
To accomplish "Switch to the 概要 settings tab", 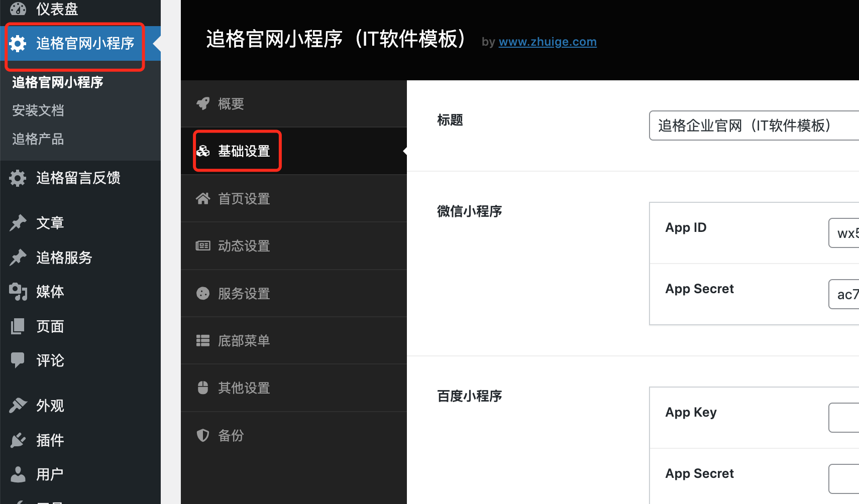I will [294, 104].
